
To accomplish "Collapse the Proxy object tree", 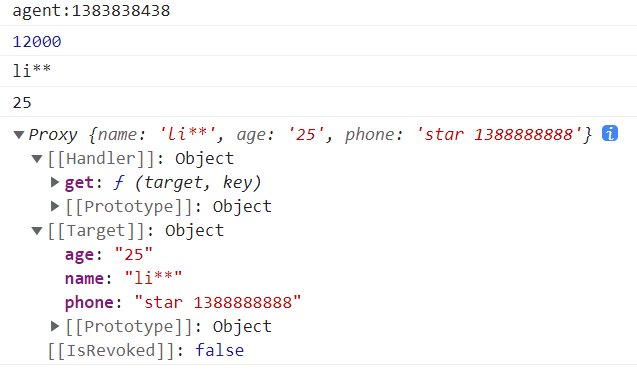I will pos(19,134).
